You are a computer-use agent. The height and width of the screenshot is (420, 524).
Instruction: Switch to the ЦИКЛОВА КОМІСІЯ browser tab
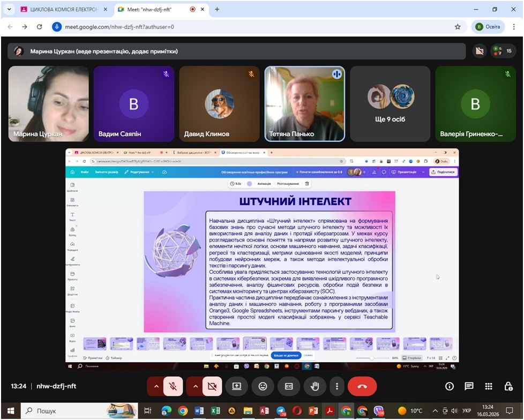tap(59, 9)
